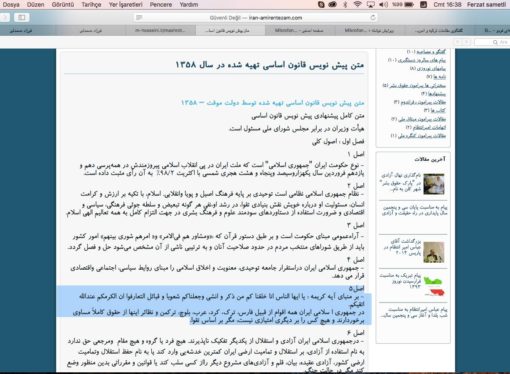The image size is (510, 374).
Task: Open the volume icon in the menu bar
Action: click(x=383, y=5)
